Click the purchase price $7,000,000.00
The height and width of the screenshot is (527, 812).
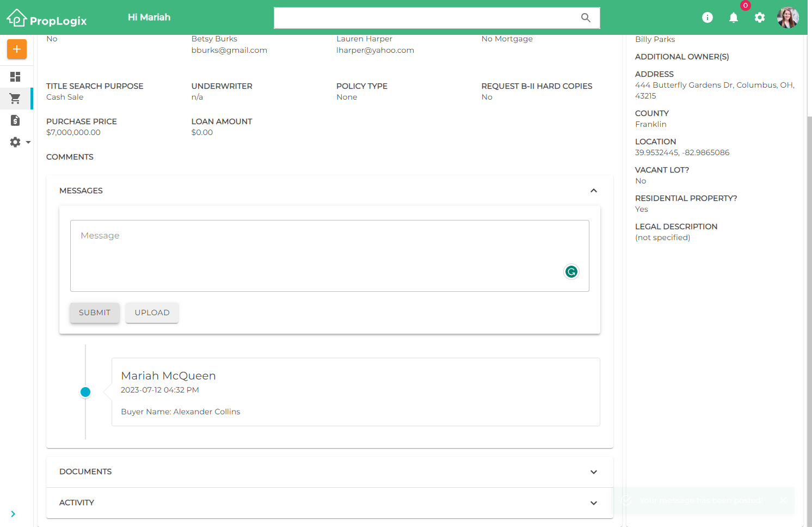(x=73, y=132)
